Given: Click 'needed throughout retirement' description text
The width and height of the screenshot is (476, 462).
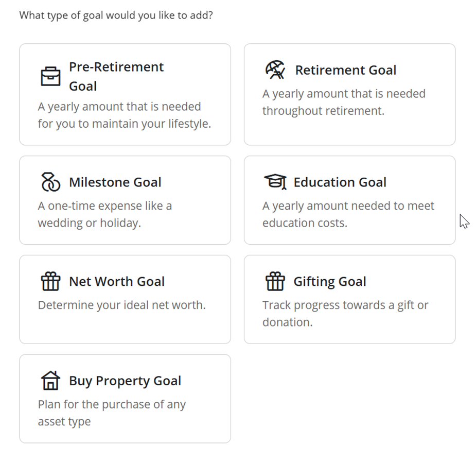Looking at the screenshot, I should point(344,102).
